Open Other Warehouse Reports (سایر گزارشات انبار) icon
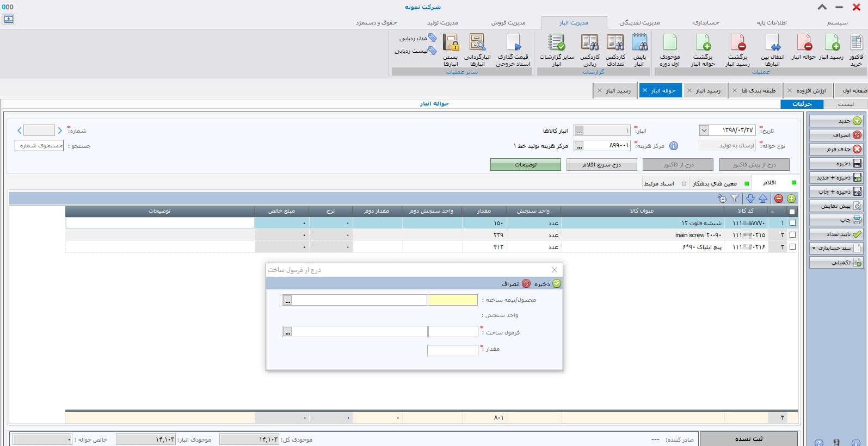 [557, 49]
